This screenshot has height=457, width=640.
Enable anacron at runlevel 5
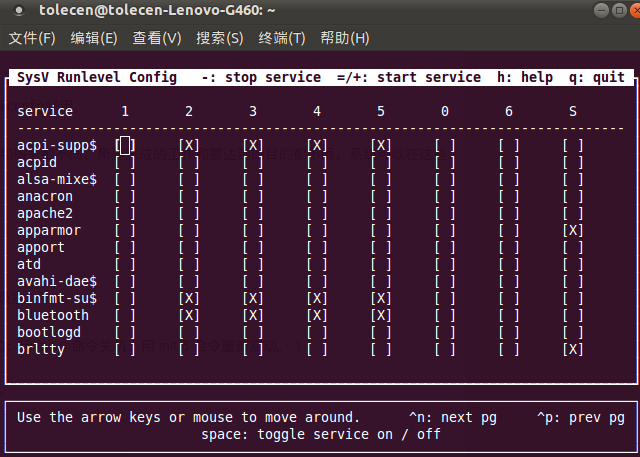381,197
